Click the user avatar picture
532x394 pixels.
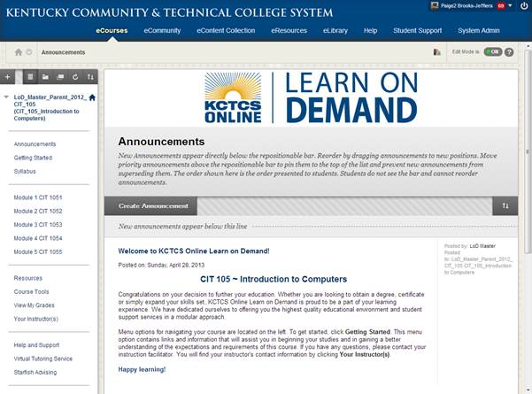pos(435,6)
